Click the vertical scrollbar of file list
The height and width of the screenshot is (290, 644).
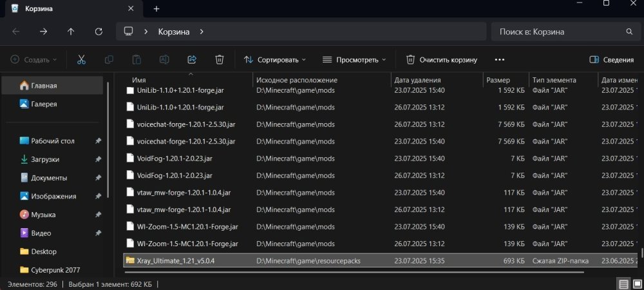click(x=642, y=252)
